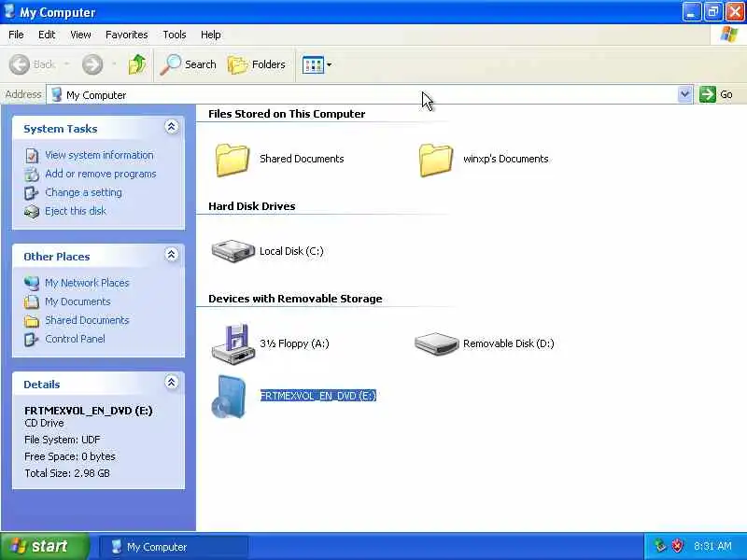Viewport: 747px width, 560px height.
Task: Click the red security shield tray icon
Action: click(x=677, y=546)
